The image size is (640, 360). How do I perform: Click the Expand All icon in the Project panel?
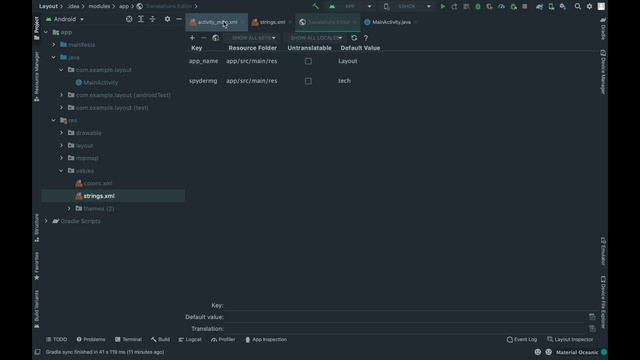(x=141, y=19)
